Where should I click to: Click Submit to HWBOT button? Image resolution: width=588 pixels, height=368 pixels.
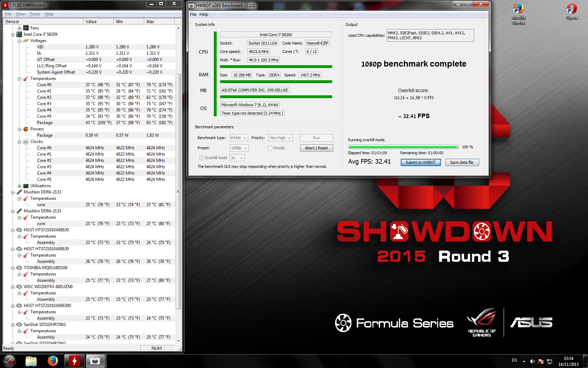(x=420, y=162)
